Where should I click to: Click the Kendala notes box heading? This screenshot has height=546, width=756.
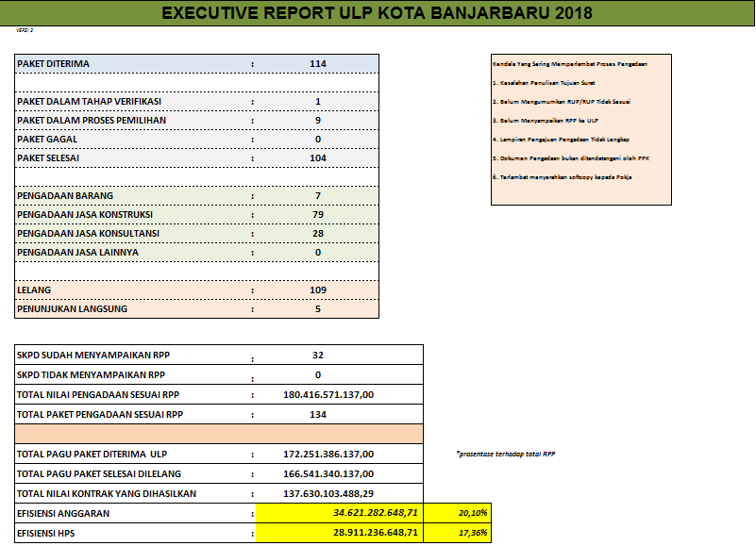point(569,63)
